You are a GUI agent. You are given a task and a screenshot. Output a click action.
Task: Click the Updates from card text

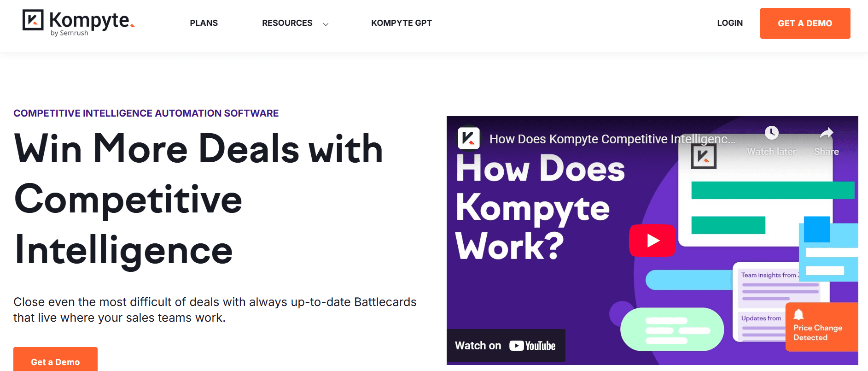761,318
